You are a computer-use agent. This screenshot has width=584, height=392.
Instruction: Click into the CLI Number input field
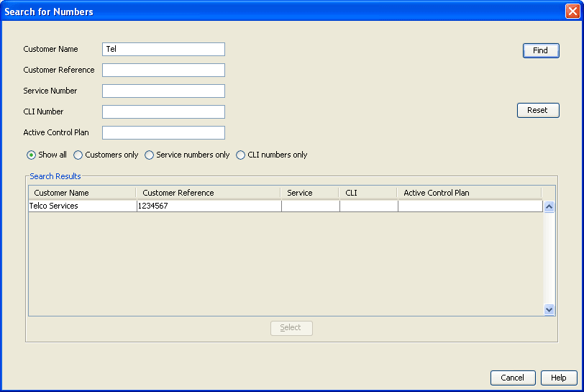(163, 111)
